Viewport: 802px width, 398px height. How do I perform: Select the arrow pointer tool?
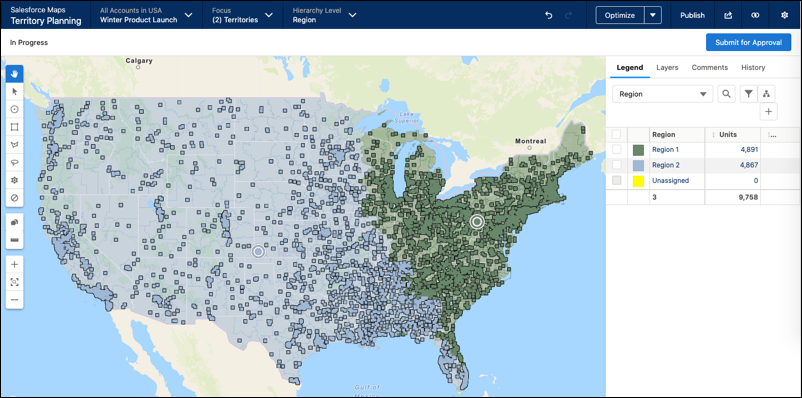(14, 92)
